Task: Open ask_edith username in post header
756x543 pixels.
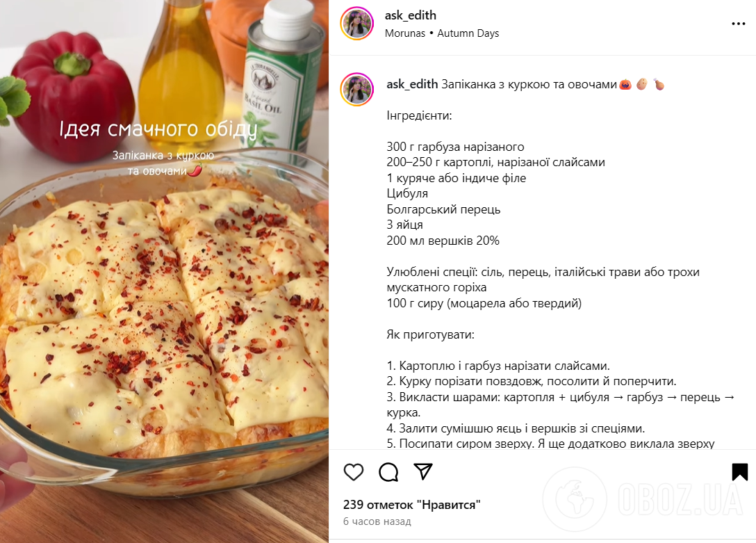Action: click(410, 15)
